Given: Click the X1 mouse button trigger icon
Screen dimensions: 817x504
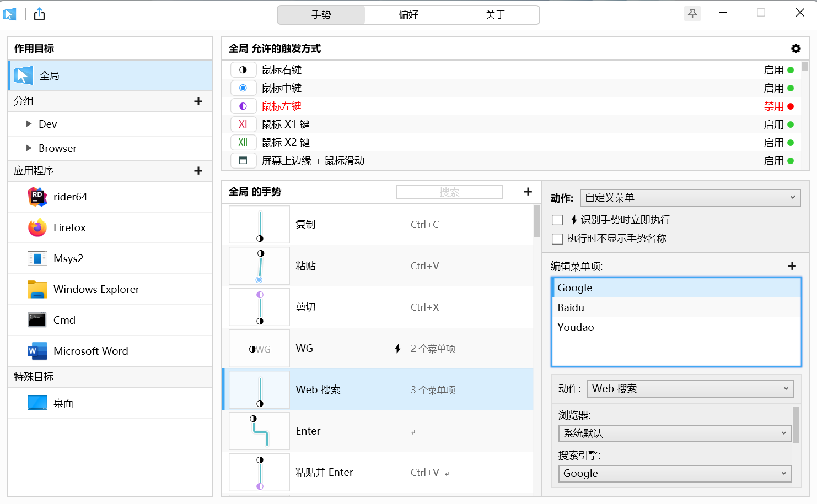Looking at the screenshot, I should point(243,124).
